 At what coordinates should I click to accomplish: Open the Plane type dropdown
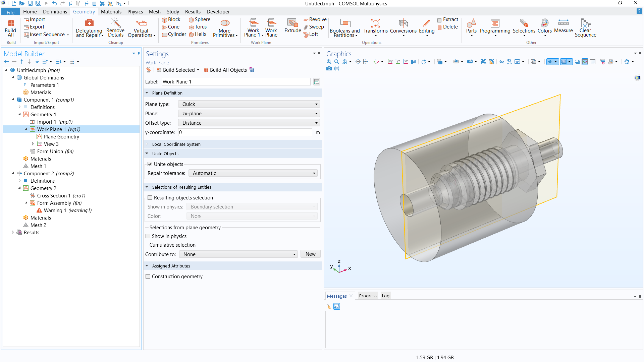[x=249, y=104]
